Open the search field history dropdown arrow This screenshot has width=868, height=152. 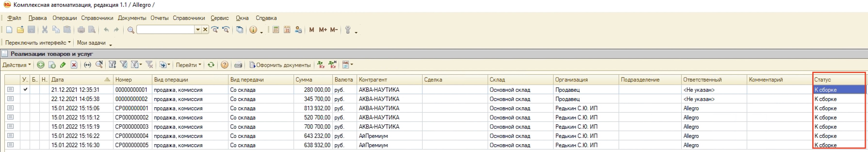(x=198, y=30)
